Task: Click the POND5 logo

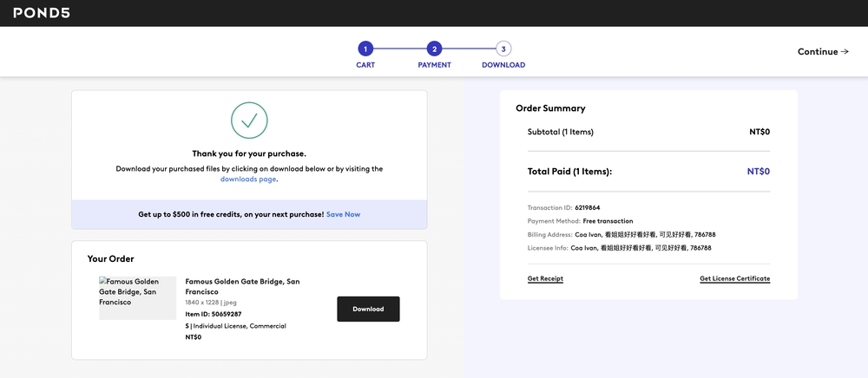Action: pyautogui.click(x=42, y=13)
